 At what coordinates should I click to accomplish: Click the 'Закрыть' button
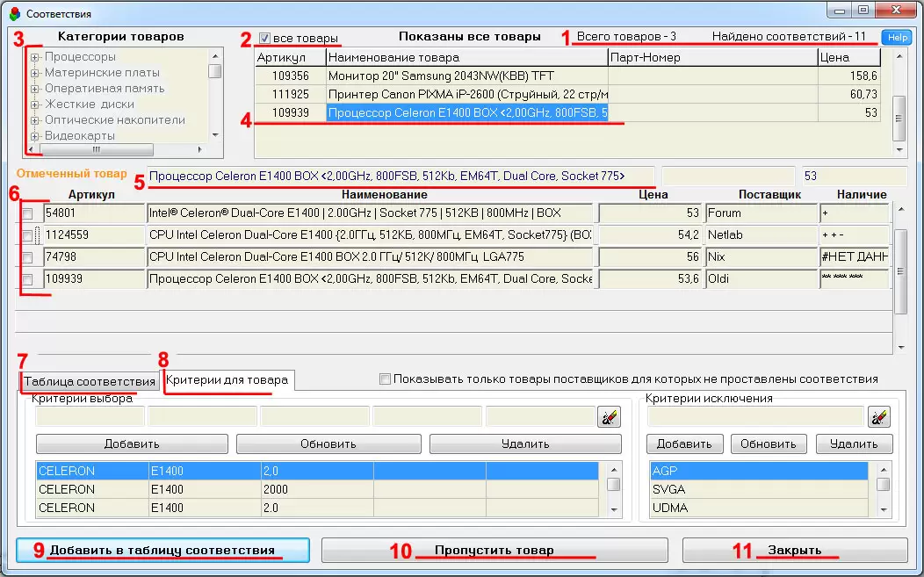click(x=794, y=551)
